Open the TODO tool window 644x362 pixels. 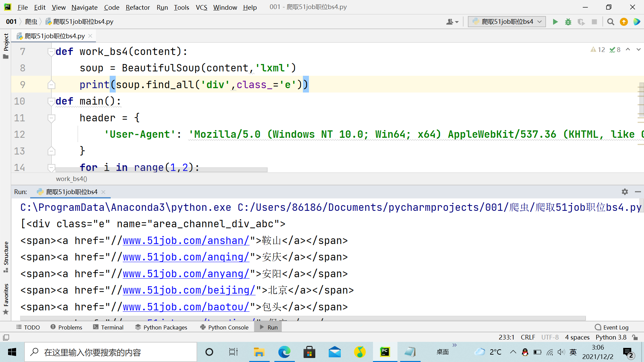(x=28, y=327)
